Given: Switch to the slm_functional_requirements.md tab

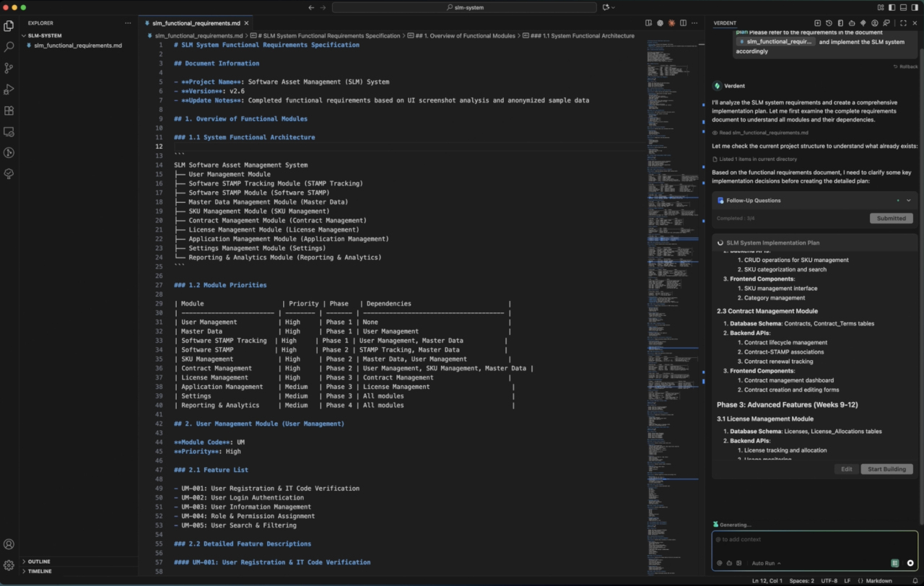Looking at the screenshot, I should [x=196, y=22].
